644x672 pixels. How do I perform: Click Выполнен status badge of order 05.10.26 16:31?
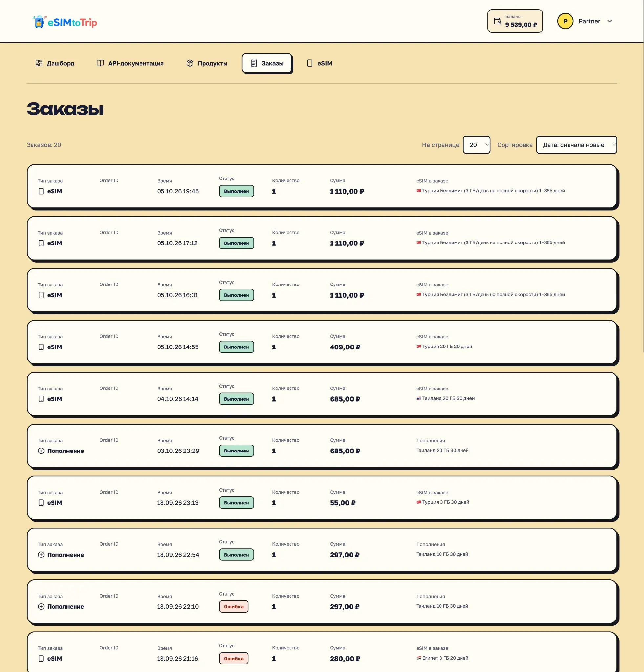pos(236,295)
